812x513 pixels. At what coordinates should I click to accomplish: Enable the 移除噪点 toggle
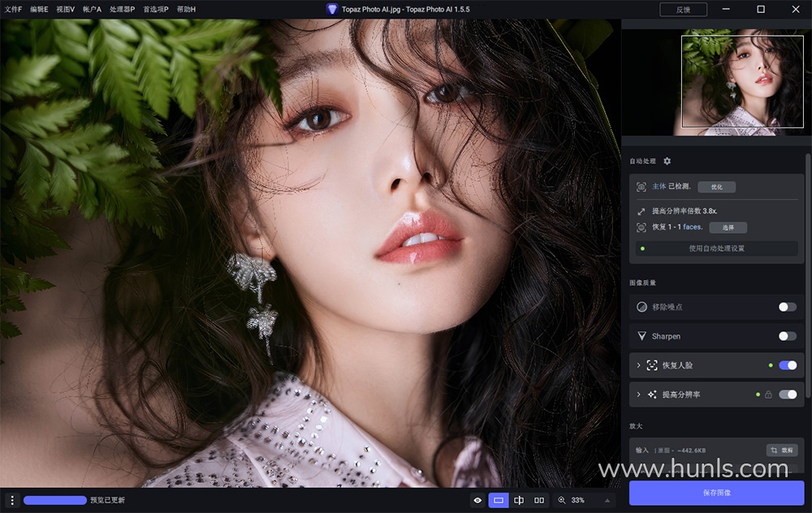coord(787,307)
